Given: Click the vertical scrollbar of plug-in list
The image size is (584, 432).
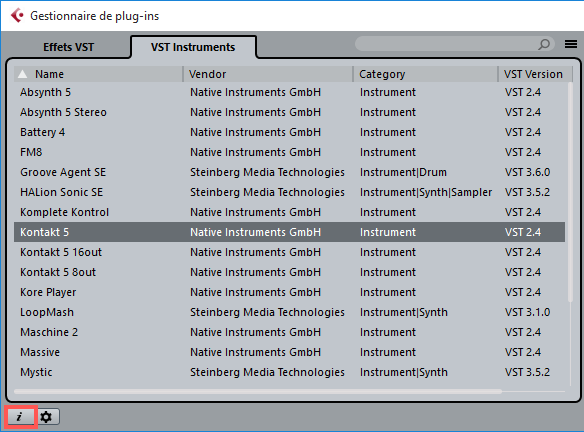Looking at the screenshot, I should pos(570,192).
